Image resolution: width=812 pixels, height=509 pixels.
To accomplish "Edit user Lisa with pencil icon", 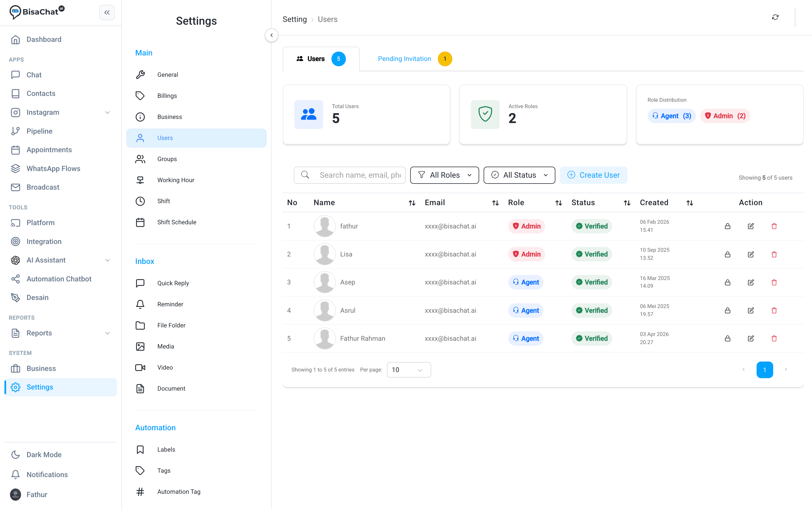I will (x=750, y=254).
